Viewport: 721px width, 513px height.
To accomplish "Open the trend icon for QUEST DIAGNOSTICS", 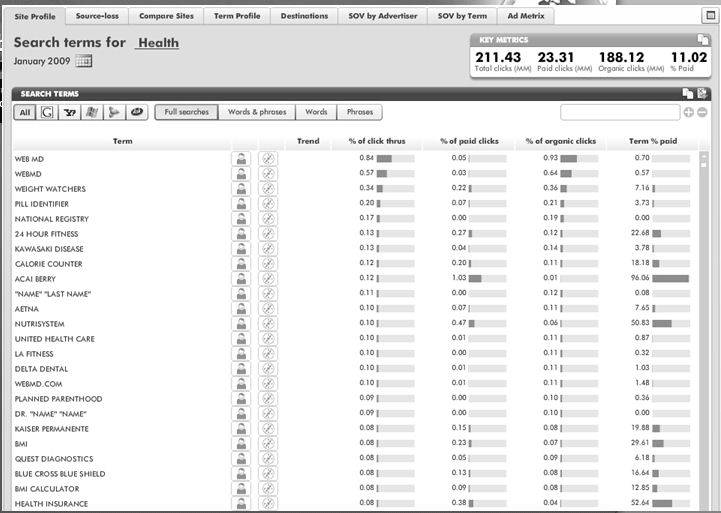I will tap(268, 458).
